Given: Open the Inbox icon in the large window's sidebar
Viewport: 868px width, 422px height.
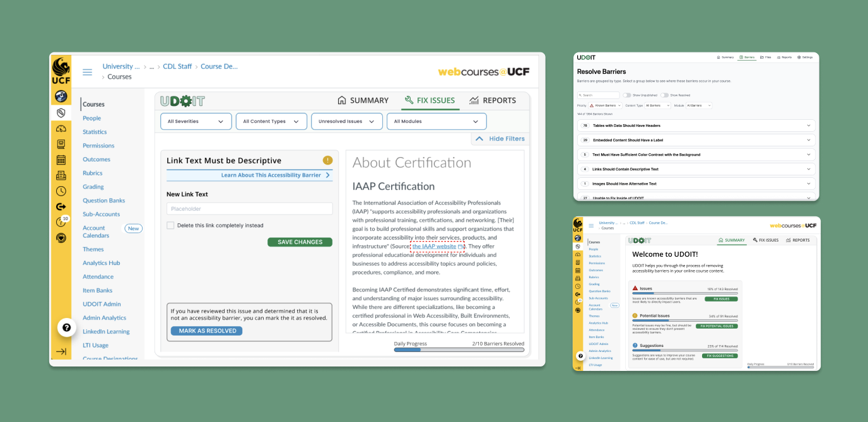Looking at the screenshot, I should 61,175.
